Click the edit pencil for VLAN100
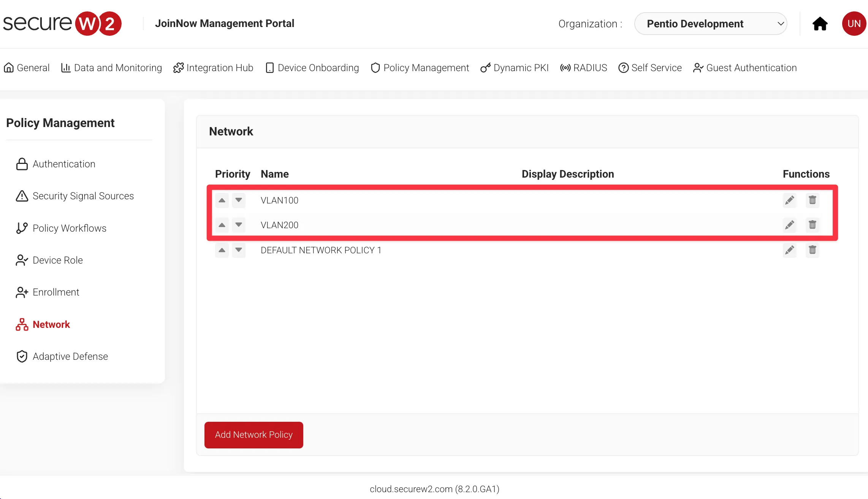Viewport: 868px width, 499px height. click(789, 200)
